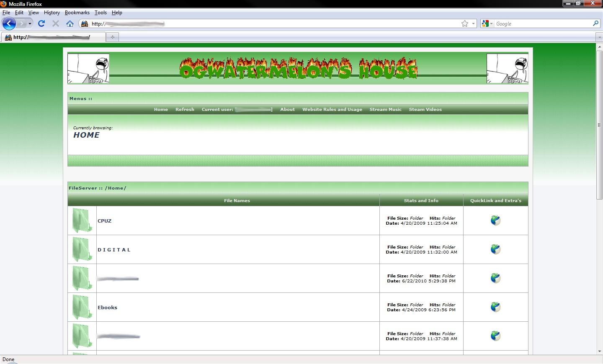Image resolution: width=603 pixels, height=364 pixels.
Task: Reload the page with the refresh icon
Action: coord(41,23)
